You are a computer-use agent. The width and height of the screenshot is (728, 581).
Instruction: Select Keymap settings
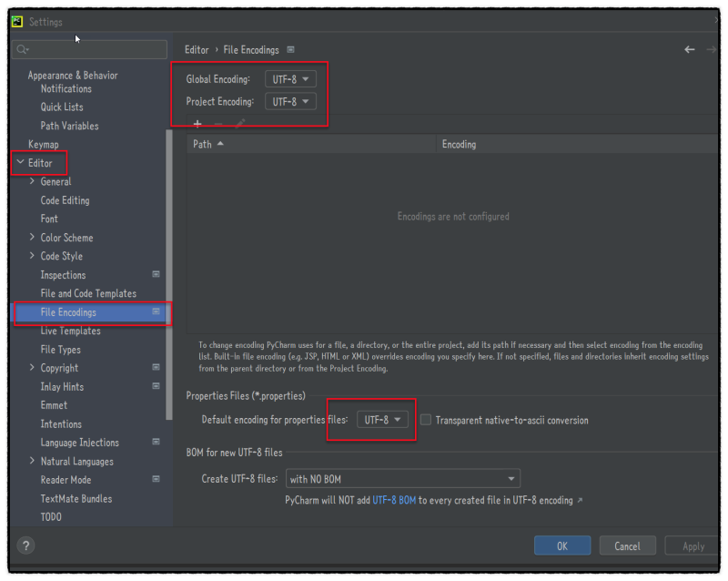pos(43,145)
